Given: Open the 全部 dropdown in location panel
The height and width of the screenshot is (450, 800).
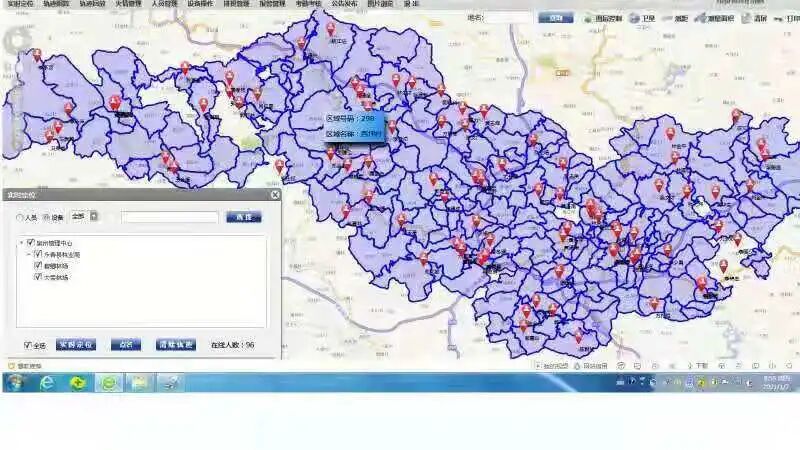Looking at the screenshot, I should 84,216.
